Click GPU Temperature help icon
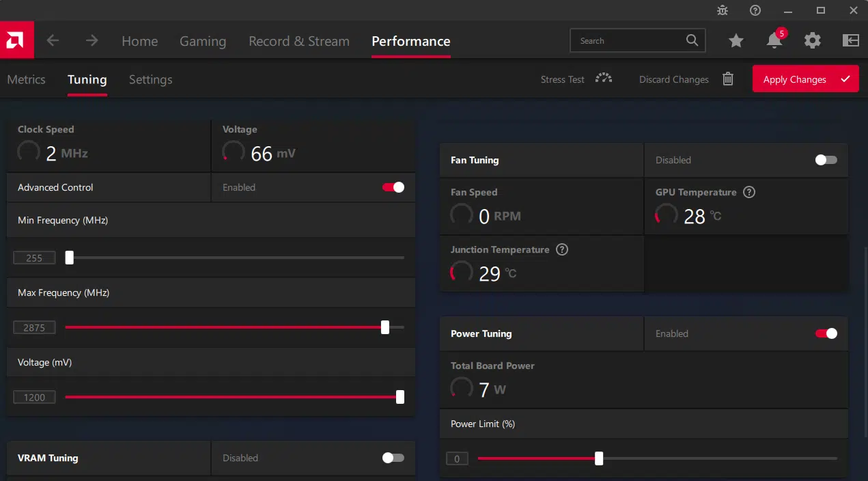Viewport: 868px width, 481px height. click(749, 192)
